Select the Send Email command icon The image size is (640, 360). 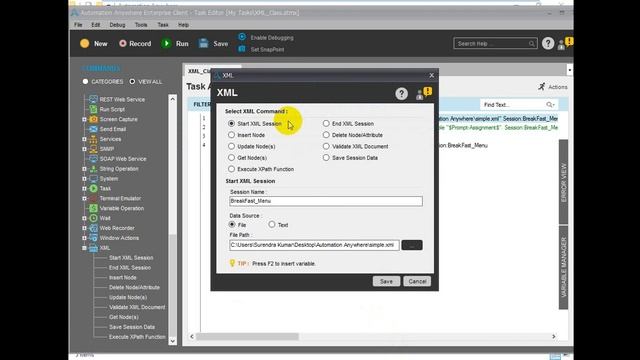93,129
